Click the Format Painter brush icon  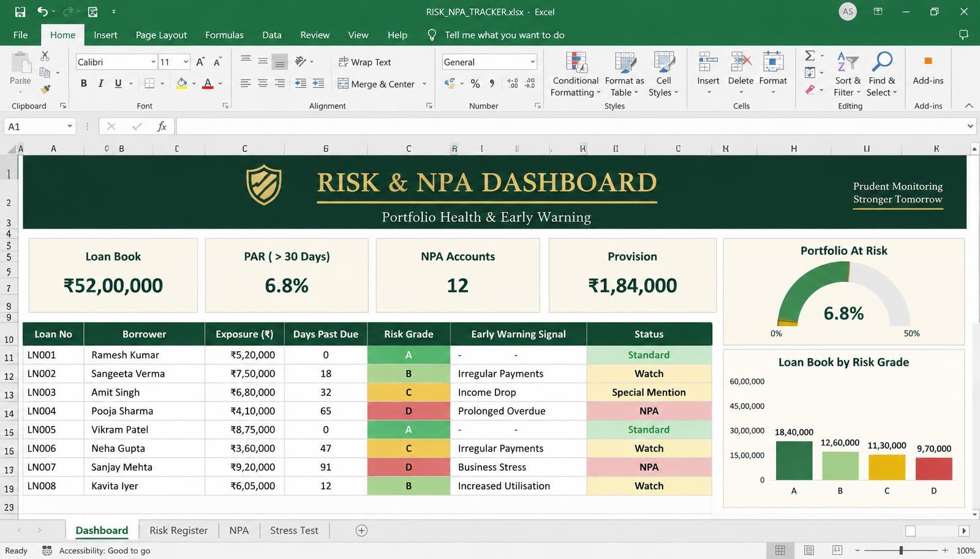(x=45, y=89)
